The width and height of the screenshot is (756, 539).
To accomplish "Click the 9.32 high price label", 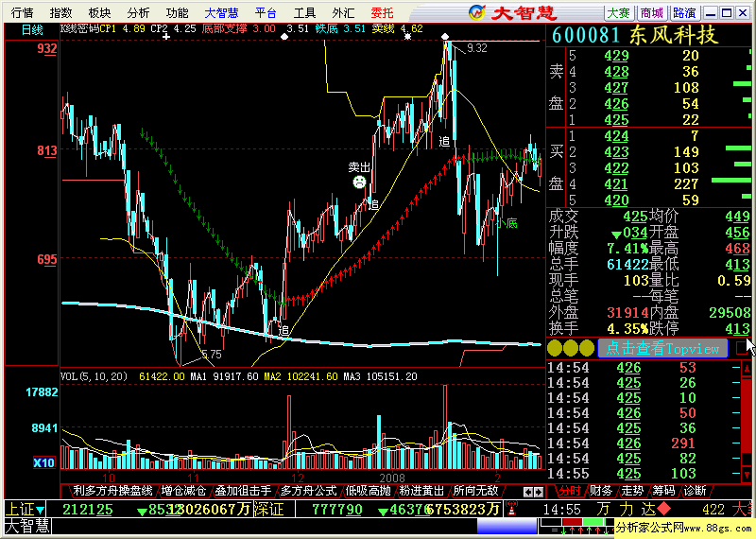I will click(x=477, y=48).
